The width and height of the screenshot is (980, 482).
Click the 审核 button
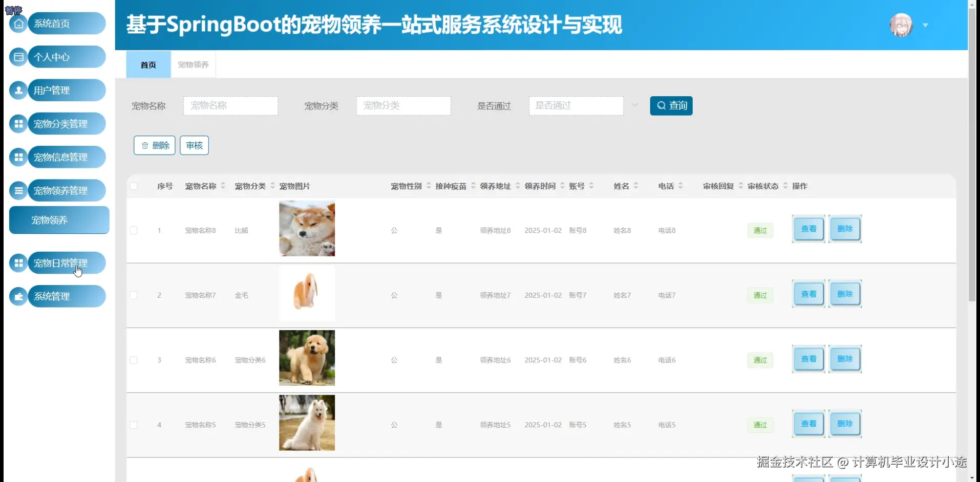point(194,145)
